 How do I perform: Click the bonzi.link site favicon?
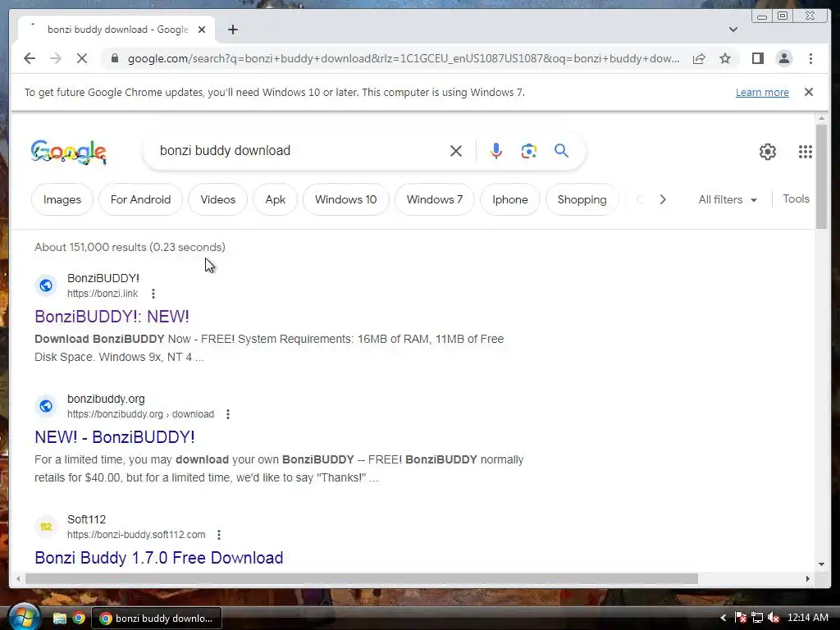click(46, 285)
